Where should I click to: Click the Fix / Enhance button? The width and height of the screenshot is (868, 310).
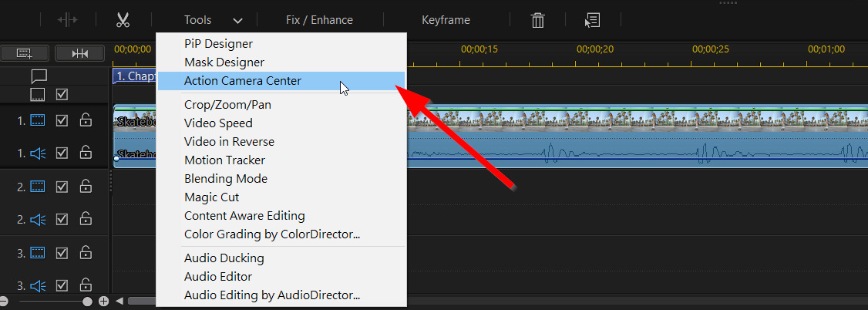[x=319, y=20]
